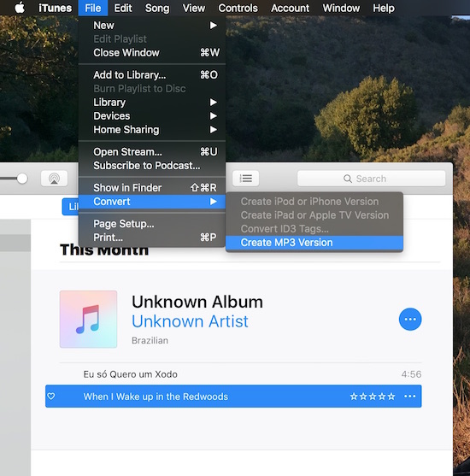The width and height of the screenshot is (470, 476).
Task: Click the volume slider knob
Action: [22, 179]
